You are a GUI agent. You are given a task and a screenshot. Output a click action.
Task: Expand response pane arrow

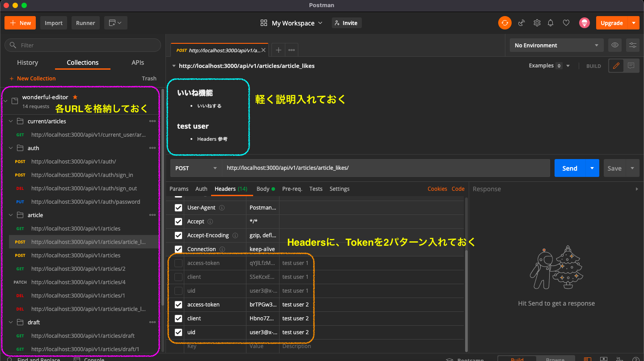point(637,189)
